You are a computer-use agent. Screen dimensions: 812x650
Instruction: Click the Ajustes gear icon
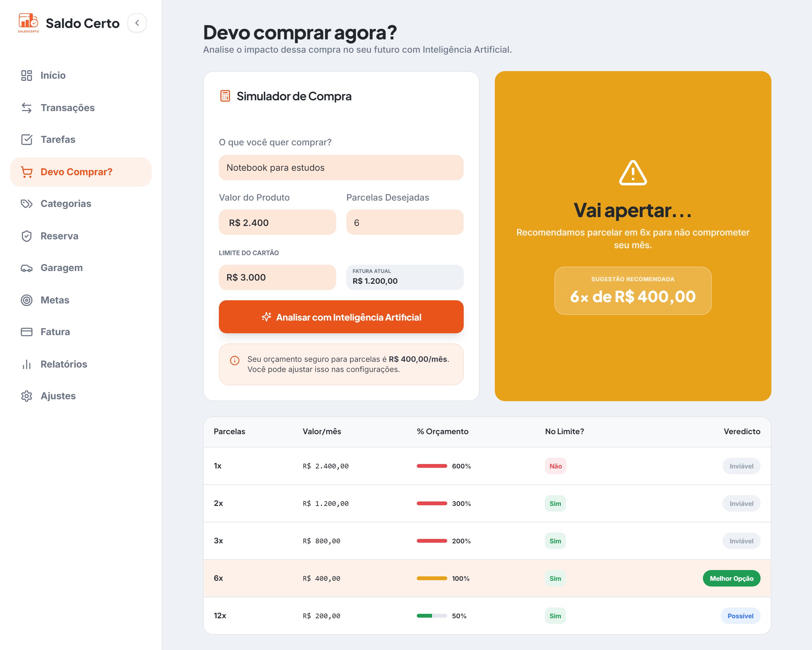[x=27, y=396]
